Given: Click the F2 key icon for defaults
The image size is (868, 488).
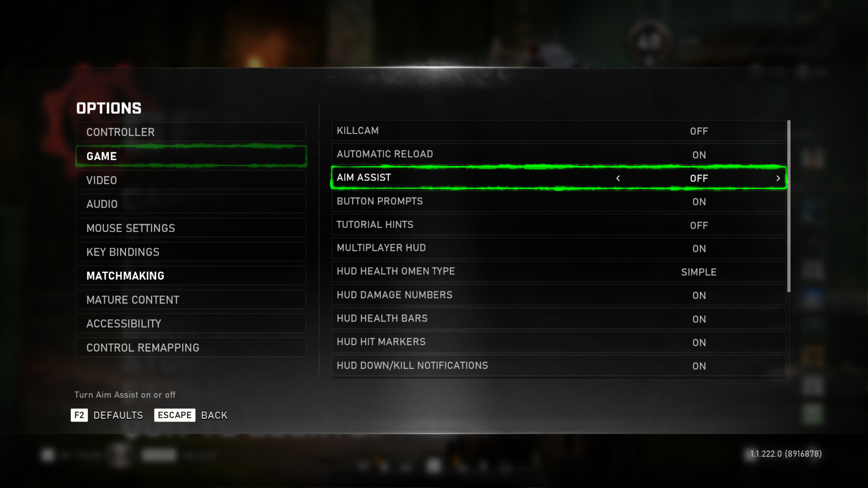Looking at the screenshot, I should [79, 415].
